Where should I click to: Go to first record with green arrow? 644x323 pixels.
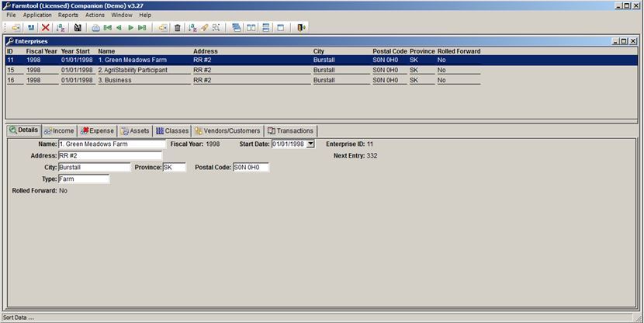click(x=108, y=27)
